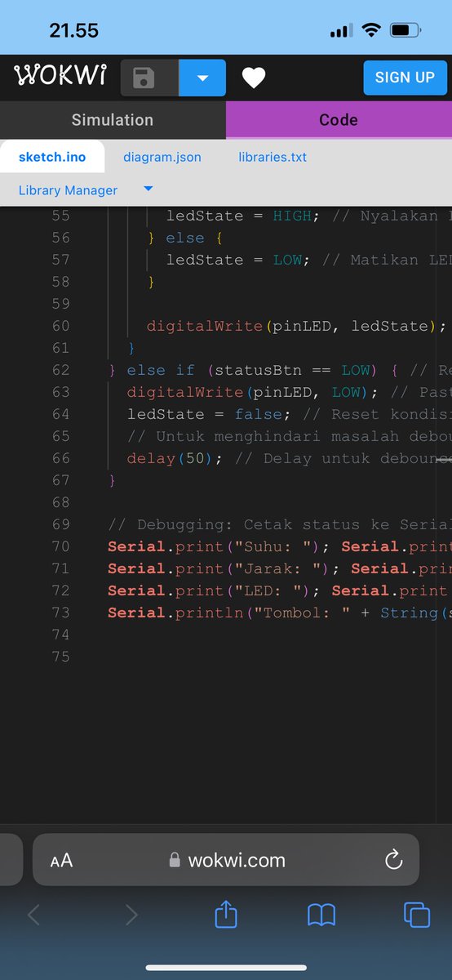Switch to the Code tab
Image resolution: width=452 pixels, height=980 pixels.
(x=339, y=120)
